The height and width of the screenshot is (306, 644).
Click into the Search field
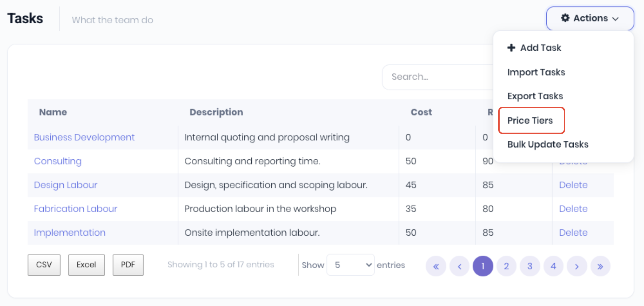(437, 77)
